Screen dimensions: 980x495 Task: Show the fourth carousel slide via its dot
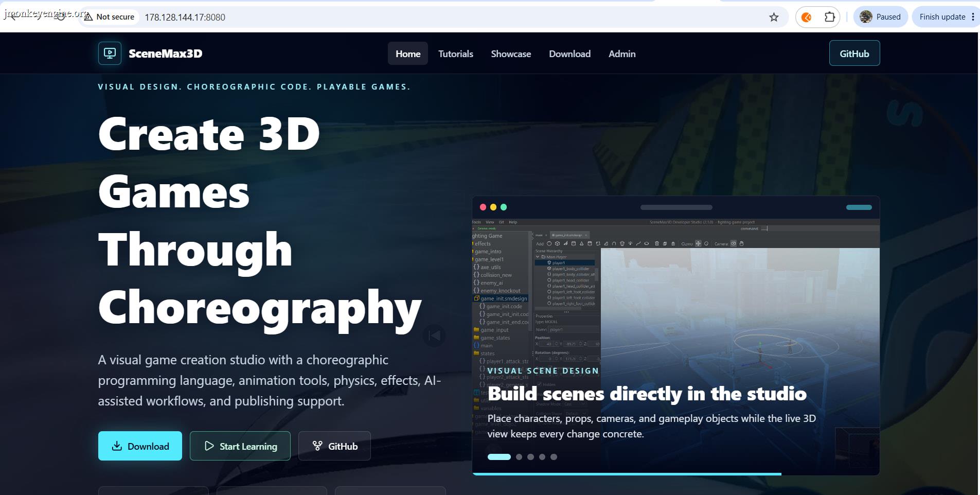tap(542, 457)
